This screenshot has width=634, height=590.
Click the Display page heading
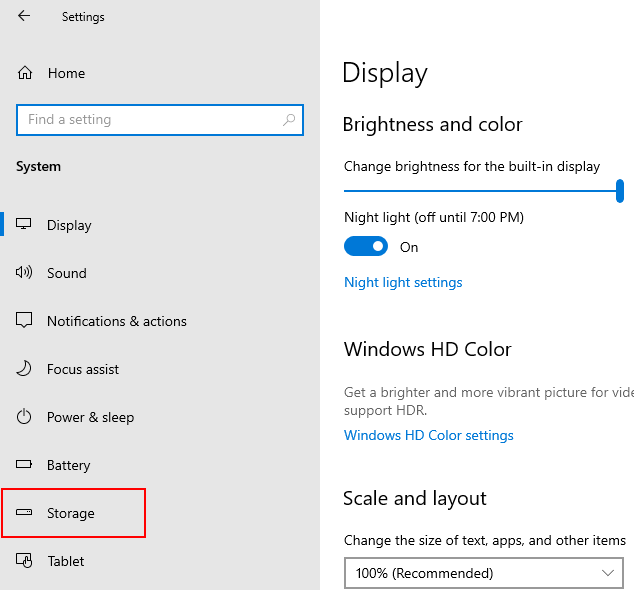click(385, 73)
